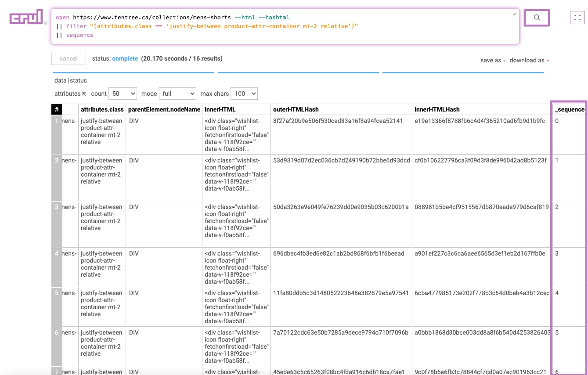Open the mode dropdown showing full

[177, 94]
